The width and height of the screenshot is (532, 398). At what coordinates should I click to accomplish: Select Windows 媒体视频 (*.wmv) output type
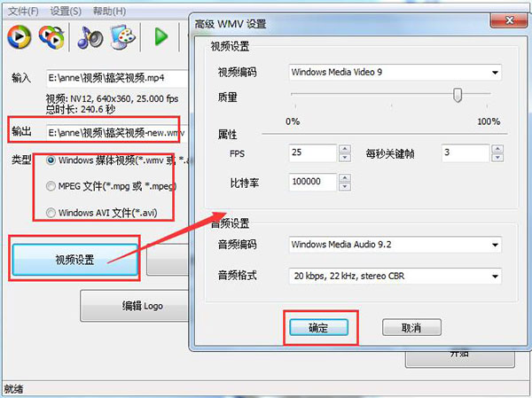tap(51, 160)
